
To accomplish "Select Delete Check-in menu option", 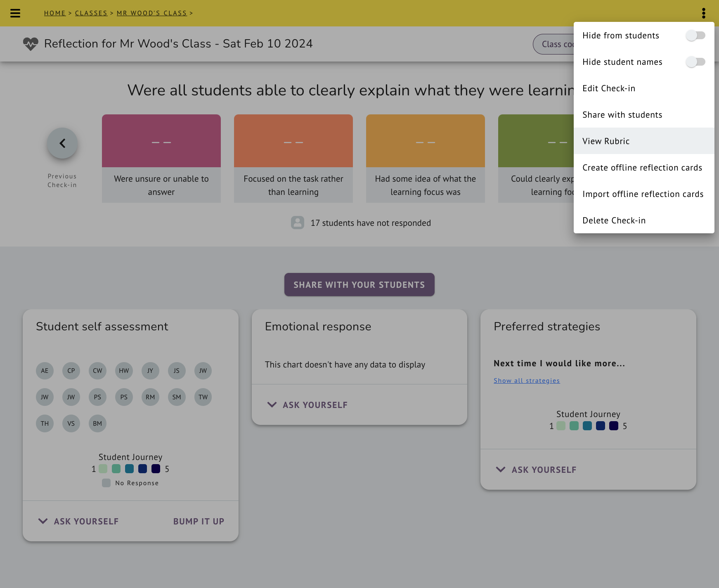I will coord(644,220).
